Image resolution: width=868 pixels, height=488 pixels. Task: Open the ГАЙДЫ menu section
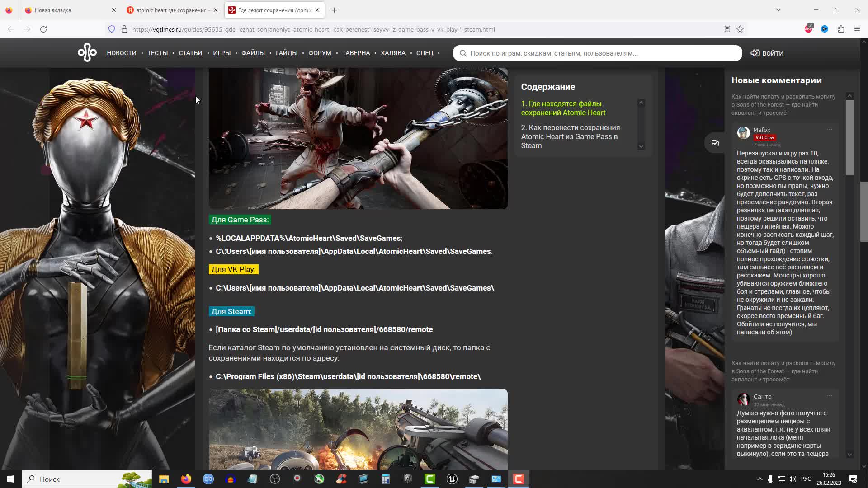click(x=287, y=53)
